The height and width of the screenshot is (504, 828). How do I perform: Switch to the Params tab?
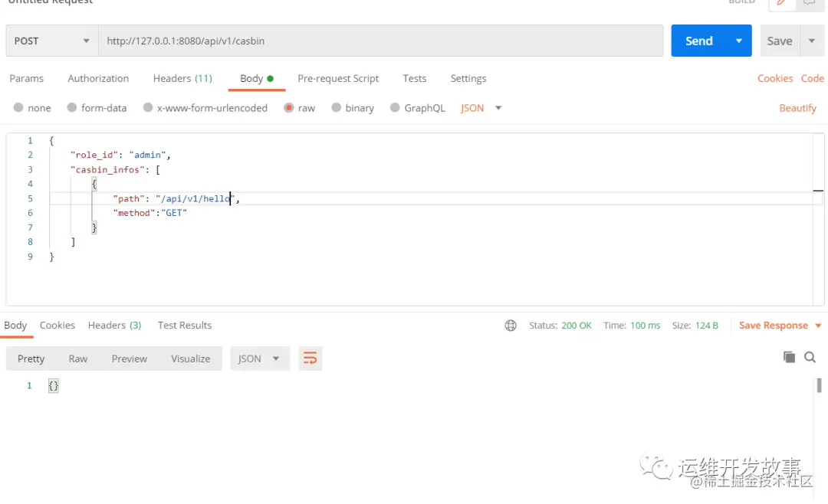[26, 79]
